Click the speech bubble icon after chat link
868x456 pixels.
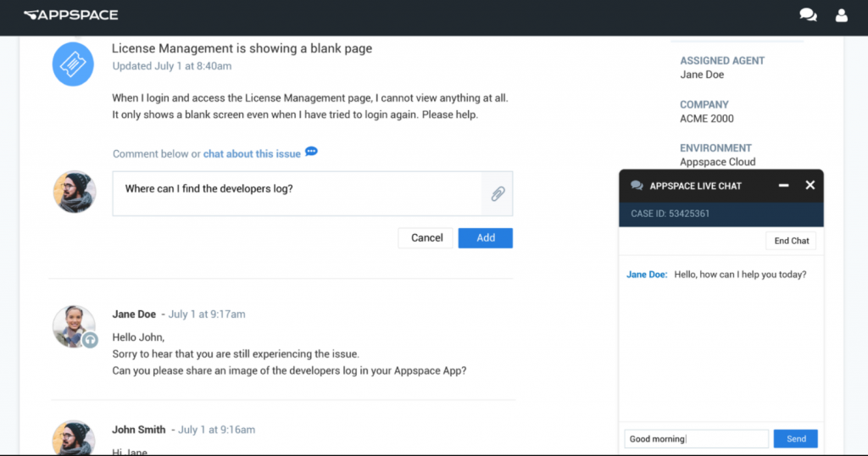click(x=312, y=152)
